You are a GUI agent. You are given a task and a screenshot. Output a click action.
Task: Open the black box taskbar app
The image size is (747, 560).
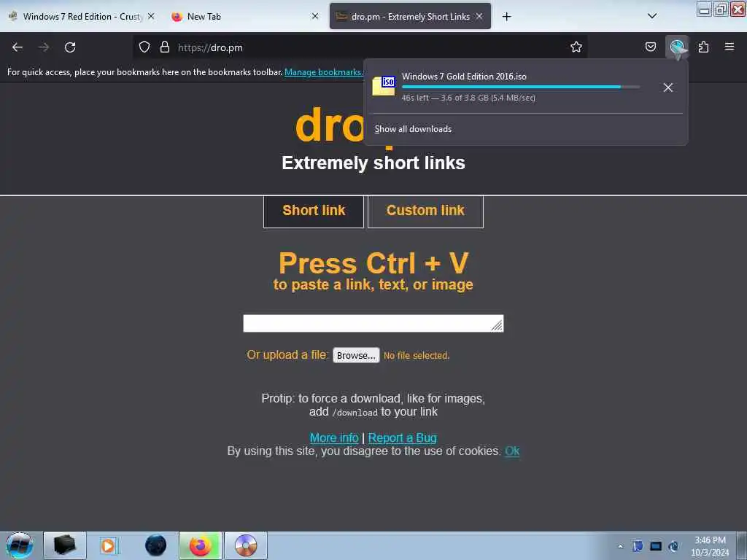[65, 545]
